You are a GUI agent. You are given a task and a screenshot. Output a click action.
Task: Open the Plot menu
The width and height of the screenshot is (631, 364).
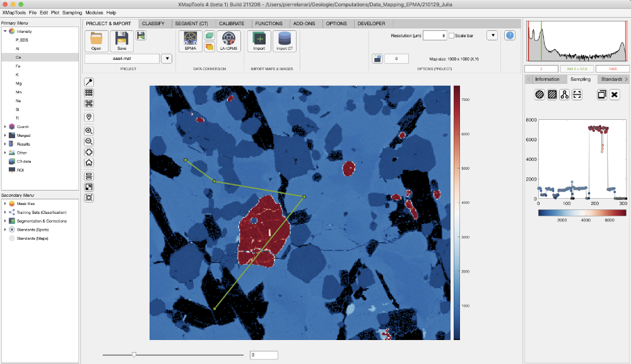point(55,13)
